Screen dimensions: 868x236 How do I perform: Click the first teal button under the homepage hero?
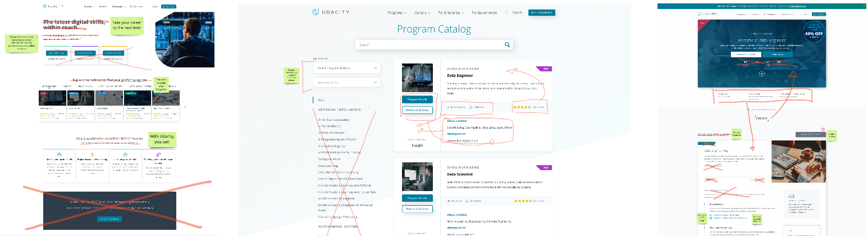[x=57, y=53]
